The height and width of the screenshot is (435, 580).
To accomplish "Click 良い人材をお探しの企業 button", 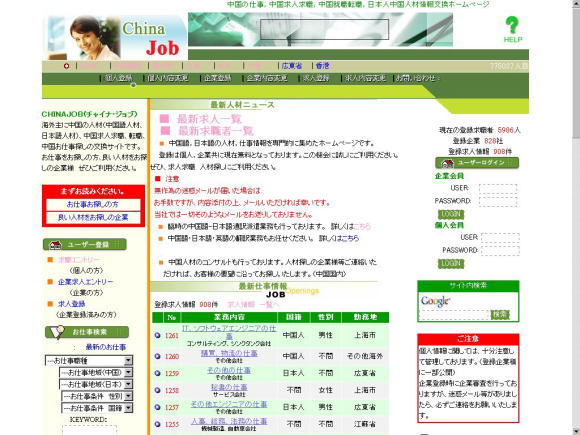I will click(x=93, y=217).
